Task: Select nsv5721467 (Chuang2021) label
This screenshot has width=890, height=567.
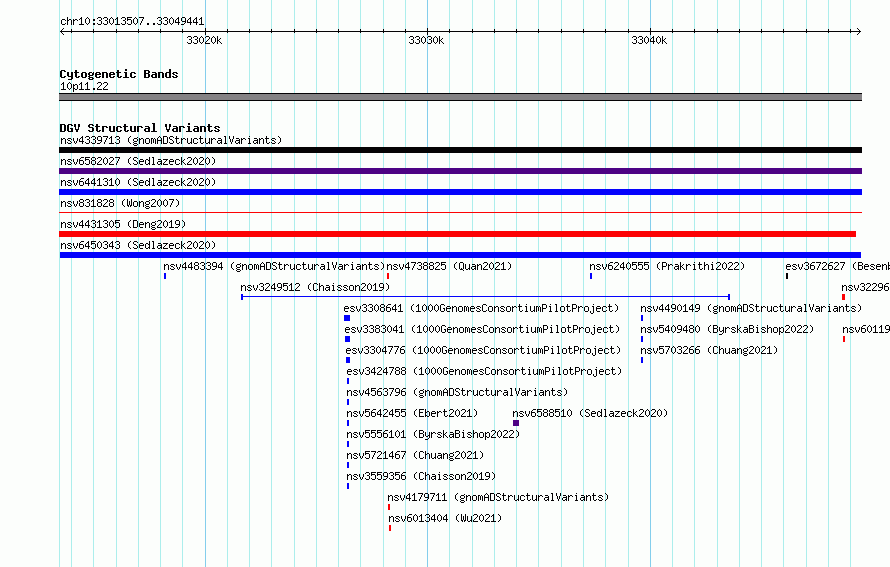Action: (x=415, y=455)
